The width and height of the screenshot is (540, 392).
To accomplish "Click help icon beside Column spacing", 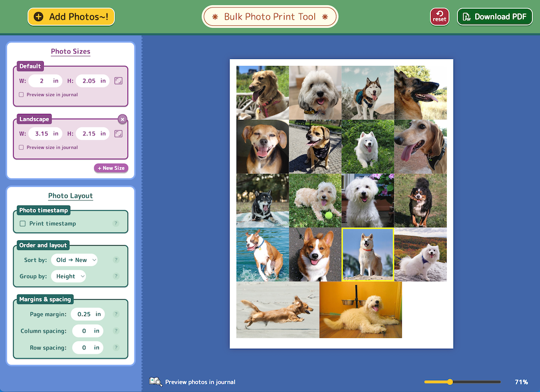I will [116, 331].
